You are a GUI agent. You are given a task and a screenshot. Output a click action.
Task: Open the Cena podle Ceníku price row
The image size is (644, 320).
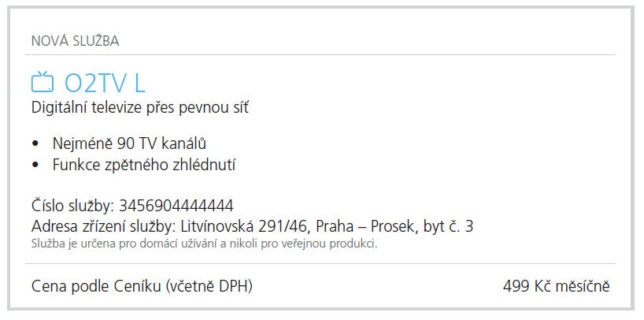(x=142, y=285)
